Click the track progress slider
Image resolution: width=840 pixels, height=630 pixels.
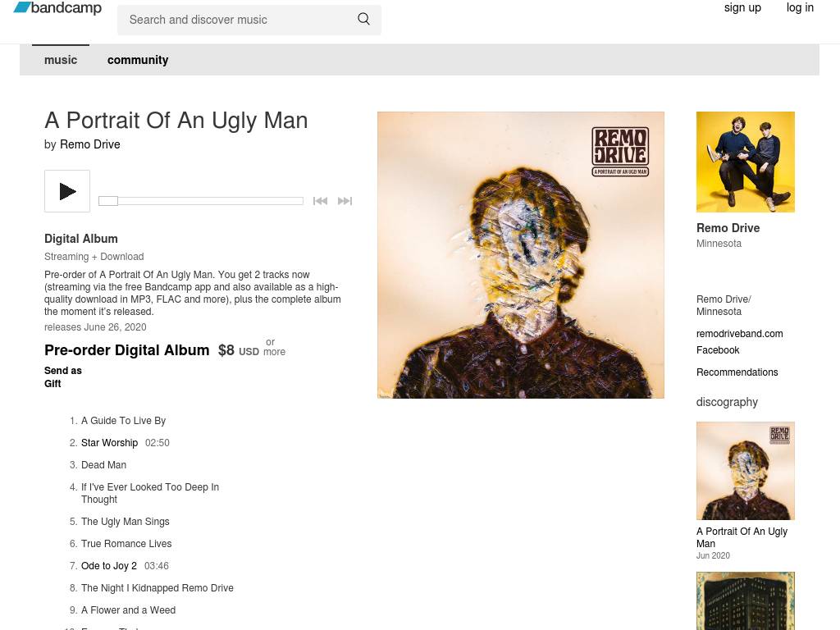201,201
